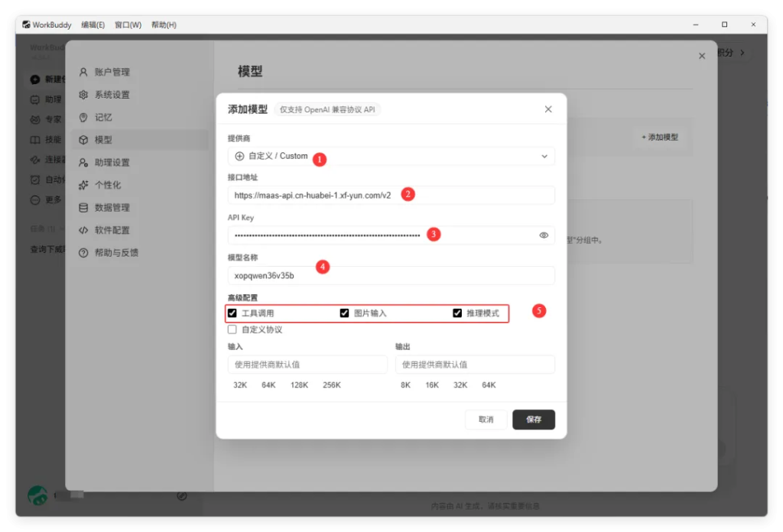
Task: Select the 64K output preset
Action: tap(489, 384)
